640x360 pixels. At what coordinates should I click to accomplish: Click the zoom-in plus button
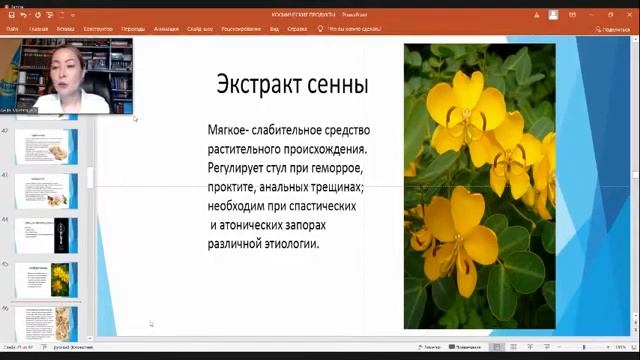click(608, 347)
